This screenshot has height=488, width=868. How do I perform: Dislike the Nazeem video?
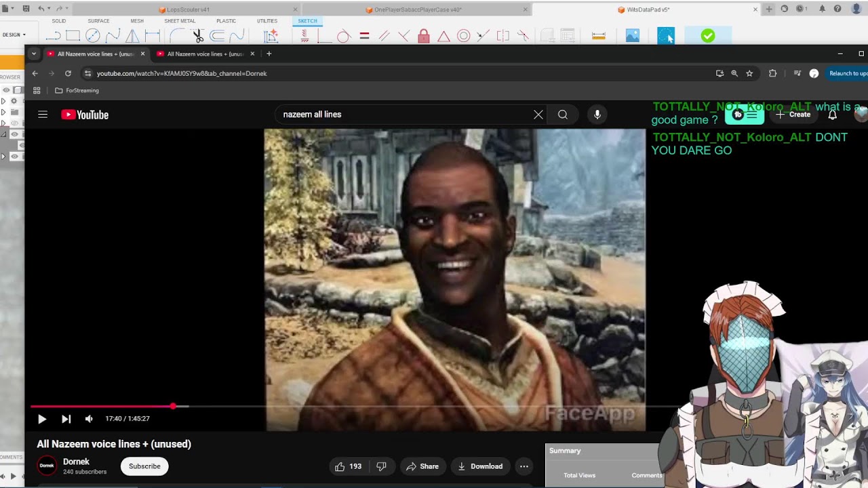coord(381,466)
